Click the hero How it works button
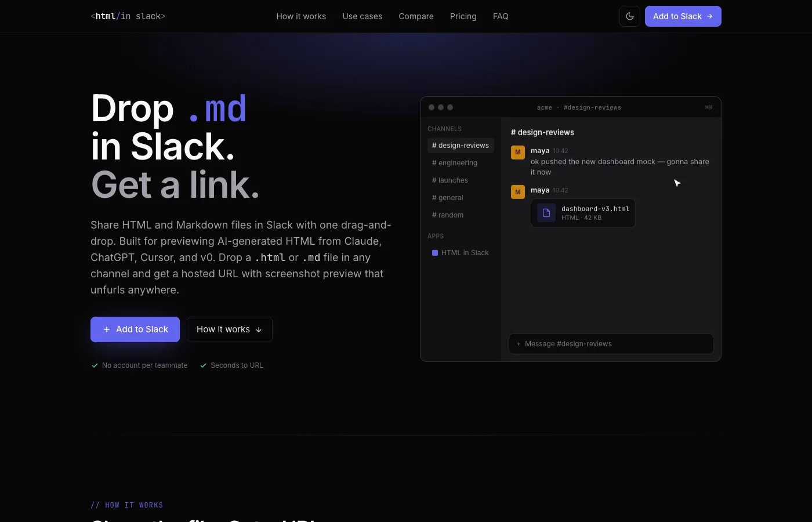Image resolution: width=812 pixels, height=522 pixels. (x=230, y=329)
